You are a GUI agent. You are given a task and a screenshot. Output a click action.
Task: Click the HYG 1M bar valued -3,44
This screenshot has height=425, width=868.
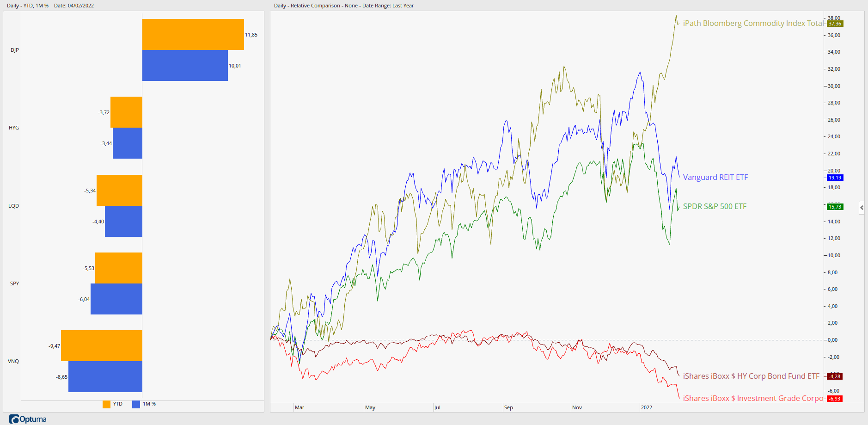pos(128,143)
